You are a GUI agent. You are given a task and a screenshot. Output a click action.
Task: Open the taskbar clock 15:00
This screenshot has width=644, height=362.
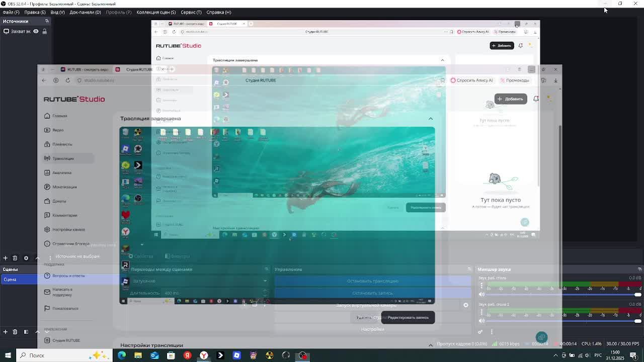pos(615,355)
